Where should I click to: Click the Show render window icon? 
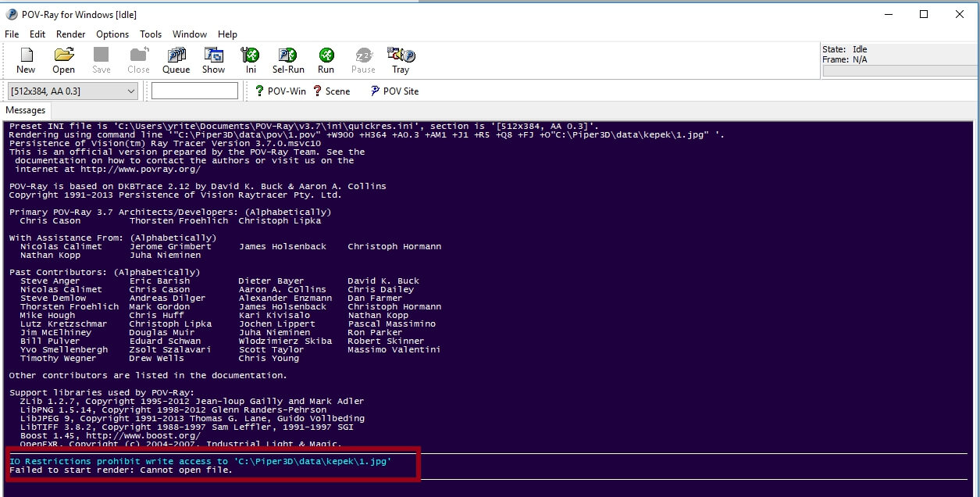(213, 60)
